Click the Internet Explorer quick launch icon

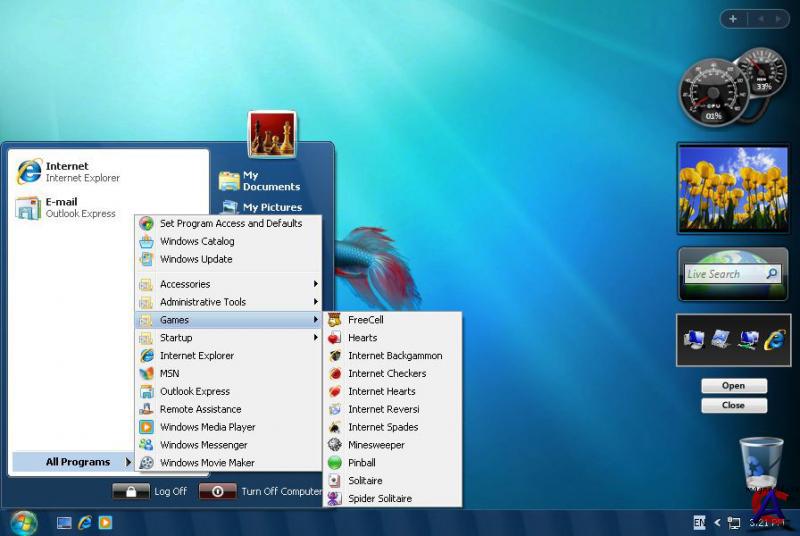[85, 522]
